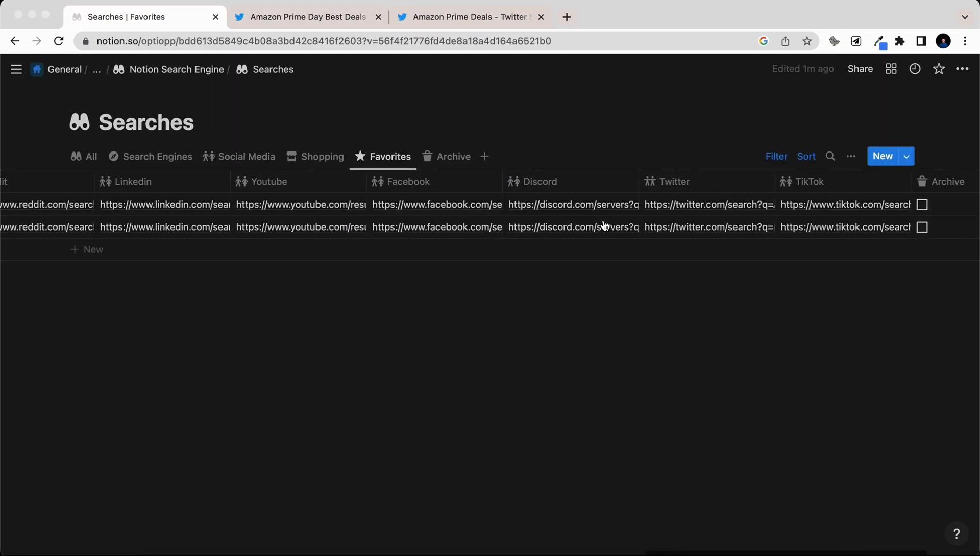Open Notion page options ellipsis
980x556 pixels.
pos(962,69)
